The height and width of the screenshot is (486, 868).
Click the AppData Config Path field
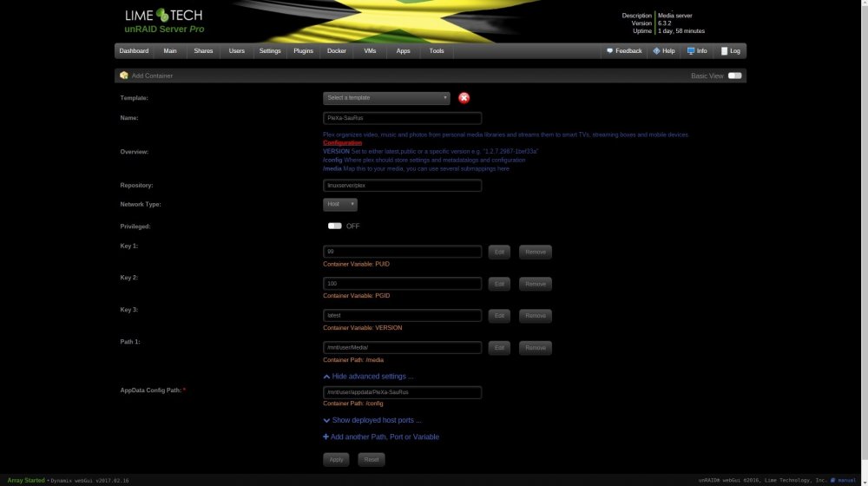tap(403, 392)
